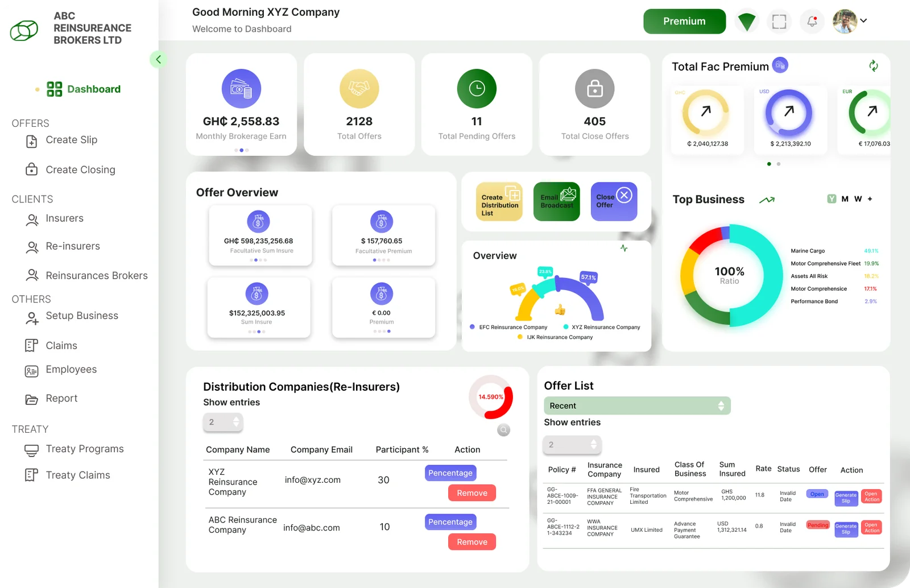
Task: Open Re-insurers page
Action: (63, 247)
